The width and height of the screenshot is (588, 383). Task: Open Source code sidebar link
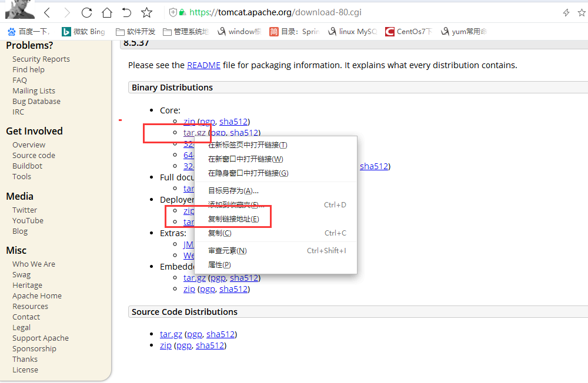pos(34,155)
